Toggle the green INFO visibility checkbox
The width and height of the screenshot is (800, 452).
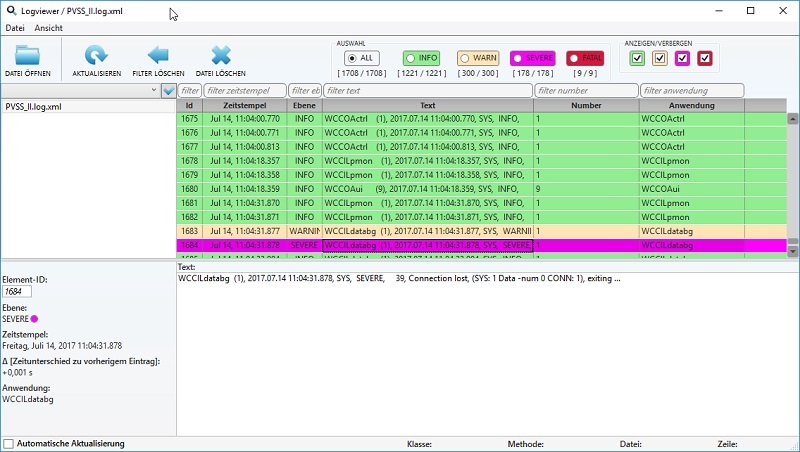click(637, 59)
